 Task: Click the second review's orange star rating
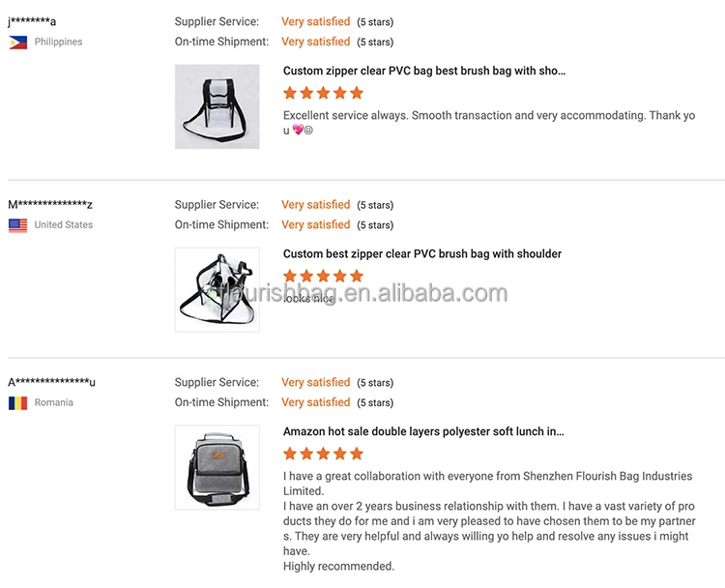(x=323, y=276)
